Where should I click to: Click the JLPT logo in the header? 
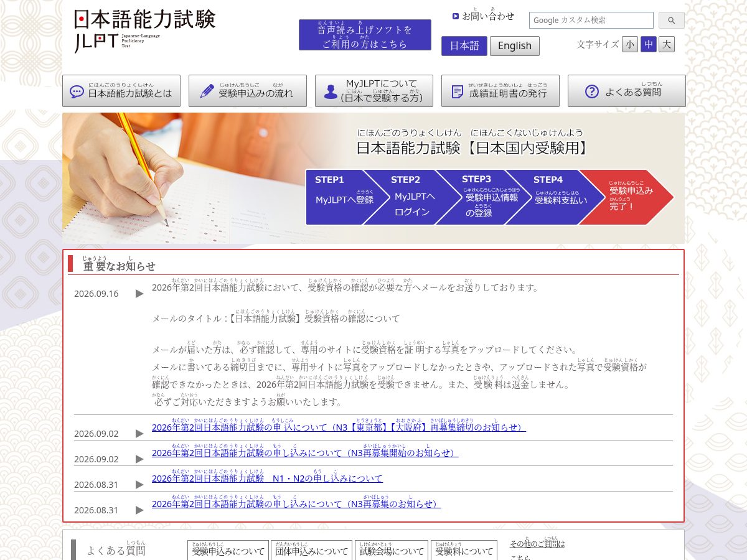pyautogui.click(x=144, y=30)
